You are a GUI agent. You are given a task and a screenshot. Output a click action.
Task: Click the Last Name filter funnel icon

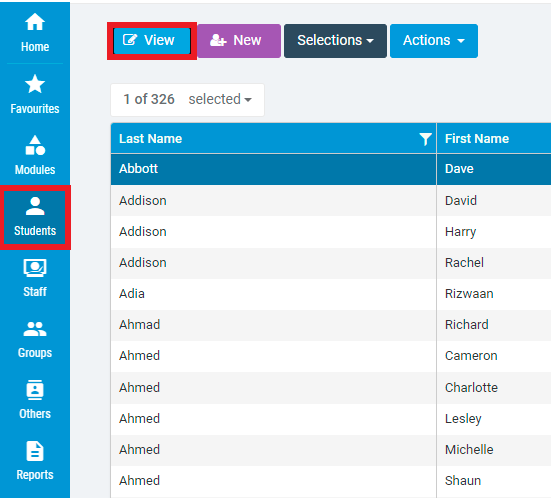[425, 139]
